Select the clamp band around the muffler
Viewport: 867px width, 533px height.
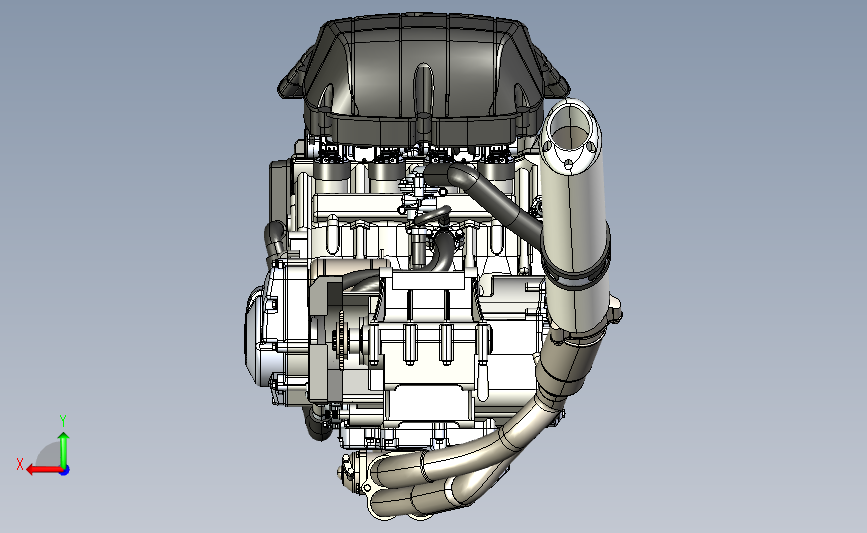pyautogui.click(x=578, y=276)
